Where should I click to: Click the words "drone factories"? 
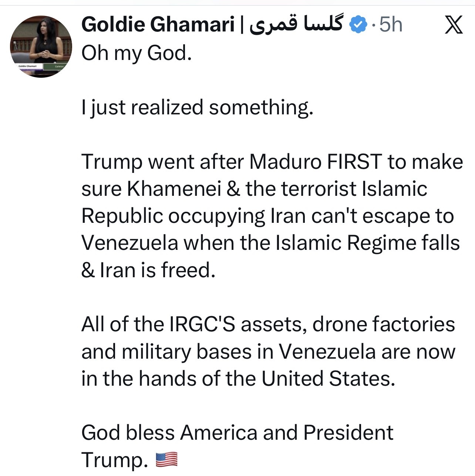[384, 324]
